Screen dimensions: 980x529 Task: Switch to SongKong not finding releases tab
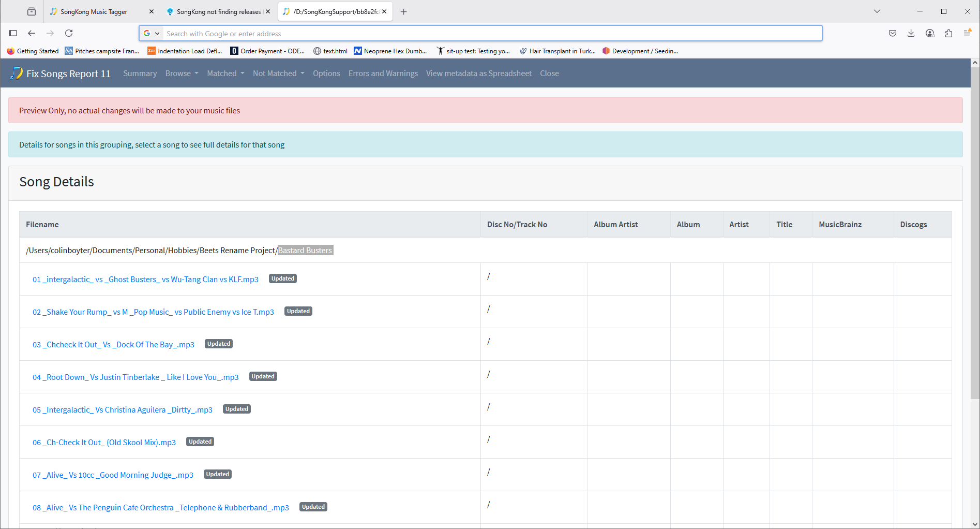pyautogui.click(x=218, y=11)
